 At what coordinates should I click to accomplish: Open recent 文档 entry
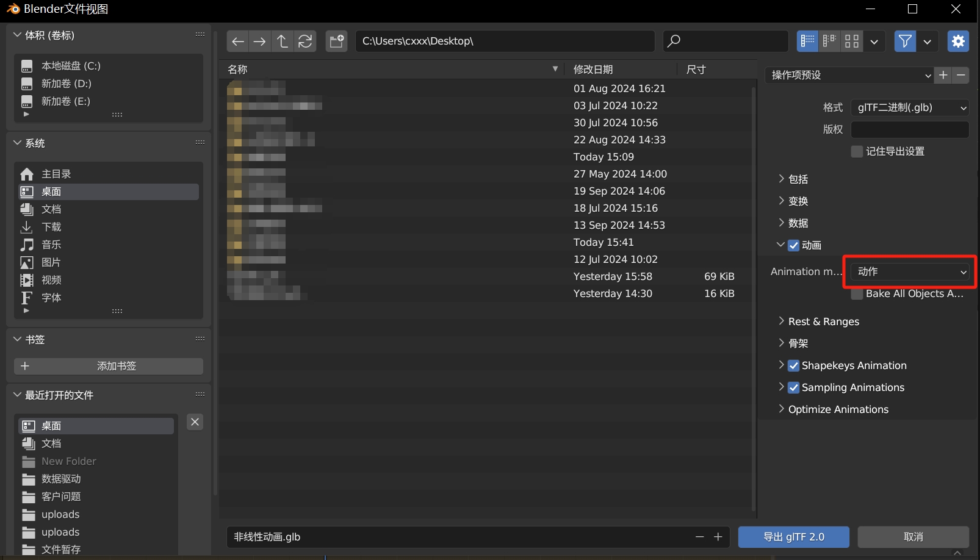[x=96, y=443]
